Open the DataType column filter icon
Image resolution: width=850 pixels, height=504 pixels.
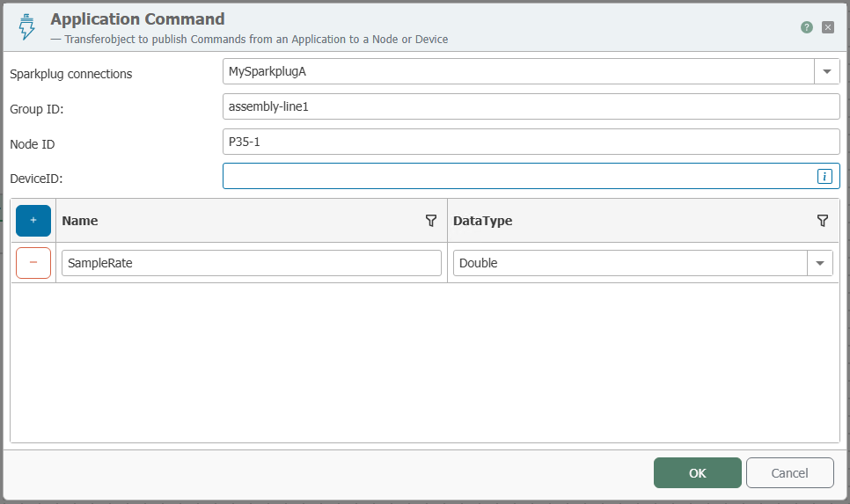click(x=823, y=221)
